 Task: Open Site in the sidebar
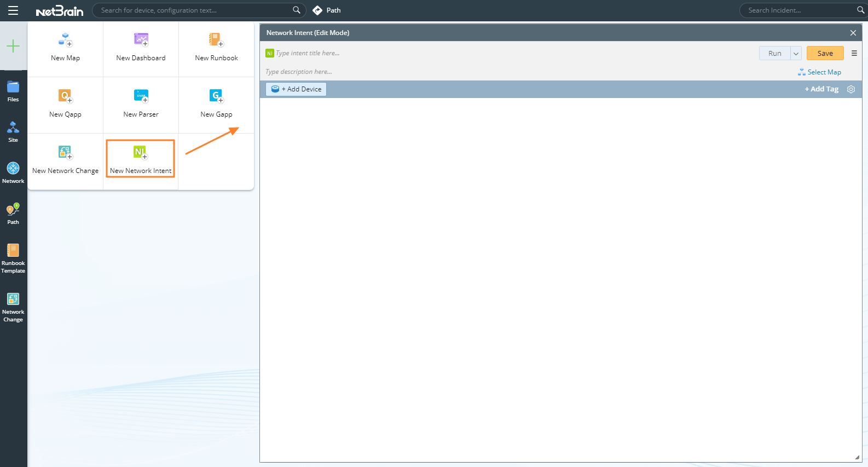click(13, 132)
